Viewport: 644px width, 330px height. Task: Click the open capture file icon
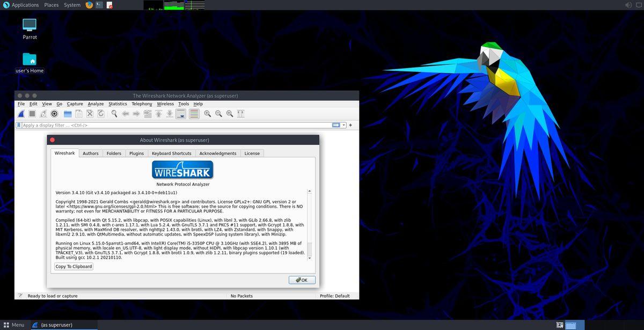[68, 114]
